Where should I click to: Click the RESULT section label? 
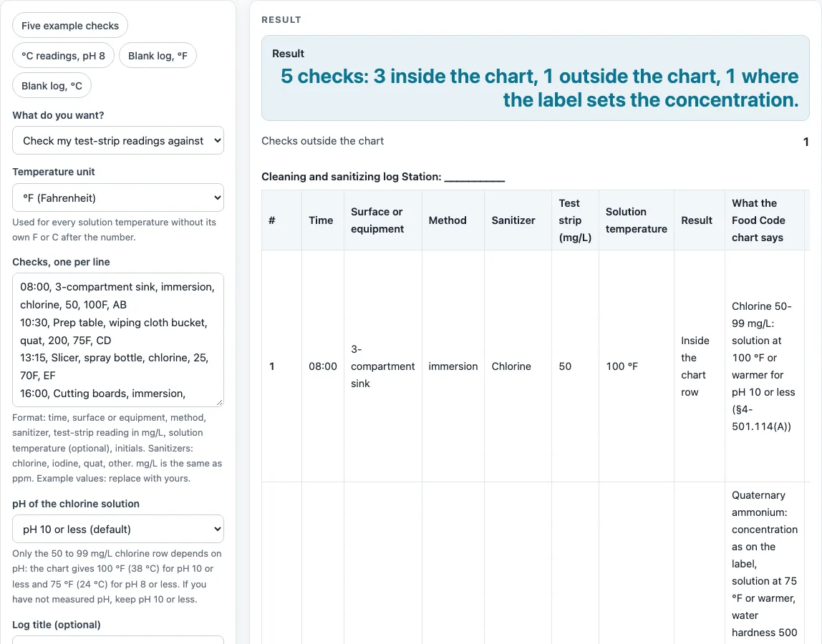(281, 20)
